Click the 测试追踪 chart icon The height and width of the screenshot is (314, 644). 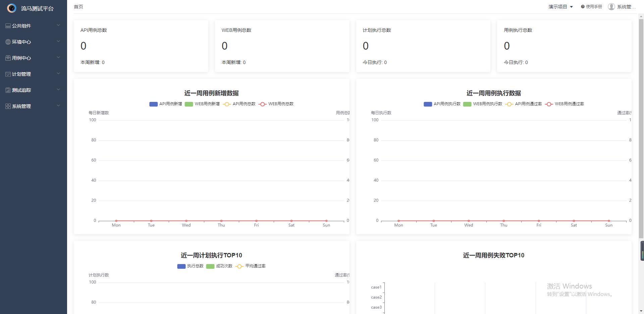click(8, 90)
